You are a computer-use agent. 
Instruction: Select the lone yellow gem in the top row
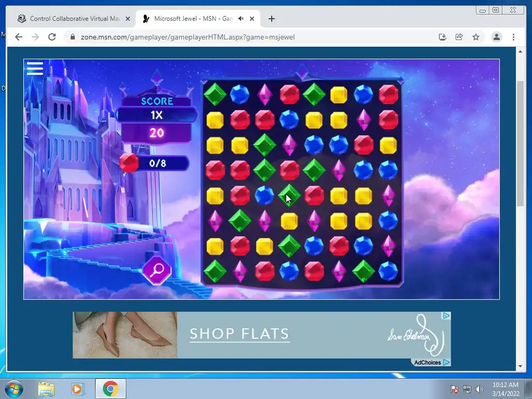339,95
